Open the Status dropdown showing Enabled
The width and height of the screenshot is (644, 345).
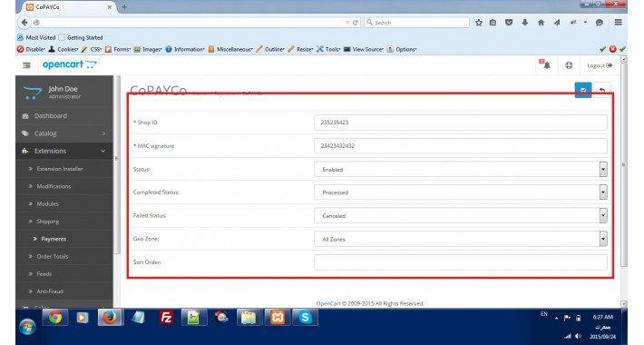[x=461, y=169]
